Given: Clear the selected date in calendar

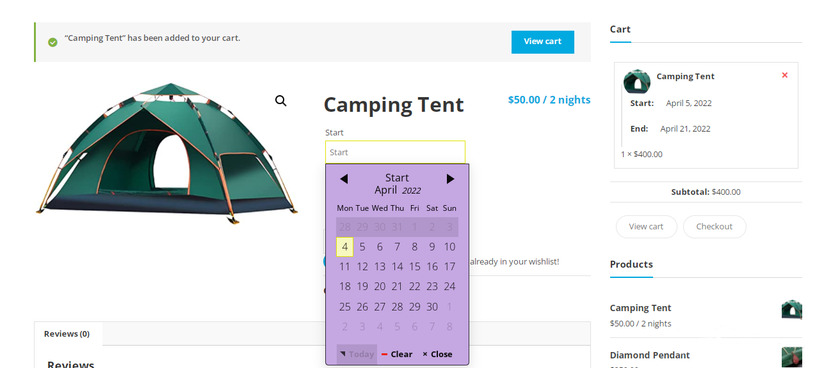Looking at the screenshot, I should [396, 354].
